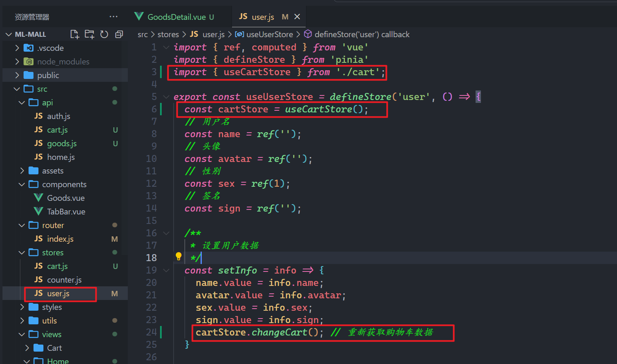Image resolution: width=617 pixels, height=364 pixels.
Task: Click the New Folder icon in explorer header
Action: pos(89,34)
